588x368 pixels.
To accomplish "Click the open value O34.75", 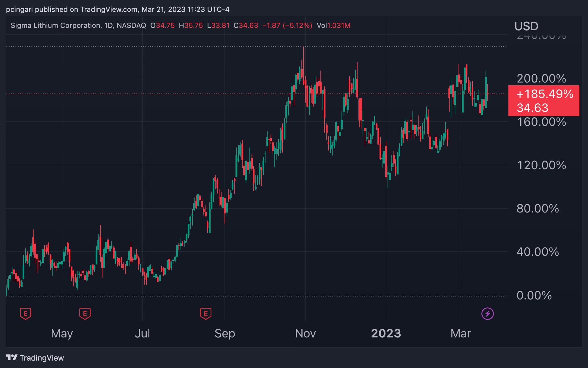I will pyautogui.click(x=162, y=26).
